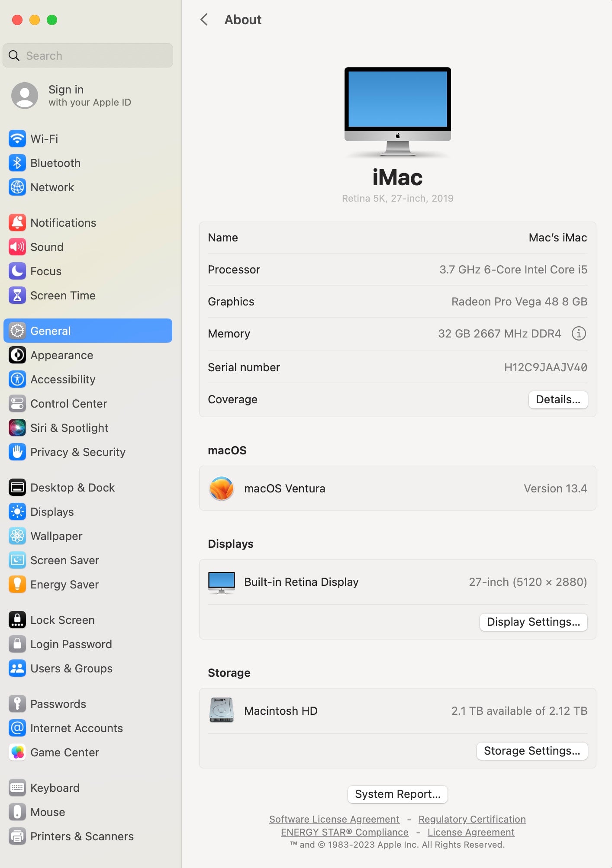Open Wallpaper flower icon

coord(17,536)
